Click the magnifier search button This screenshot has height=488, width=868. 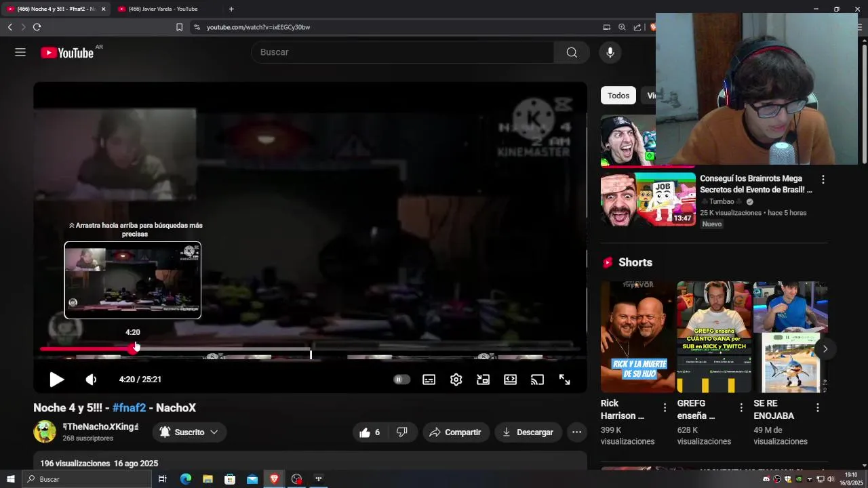pos(572,52)
